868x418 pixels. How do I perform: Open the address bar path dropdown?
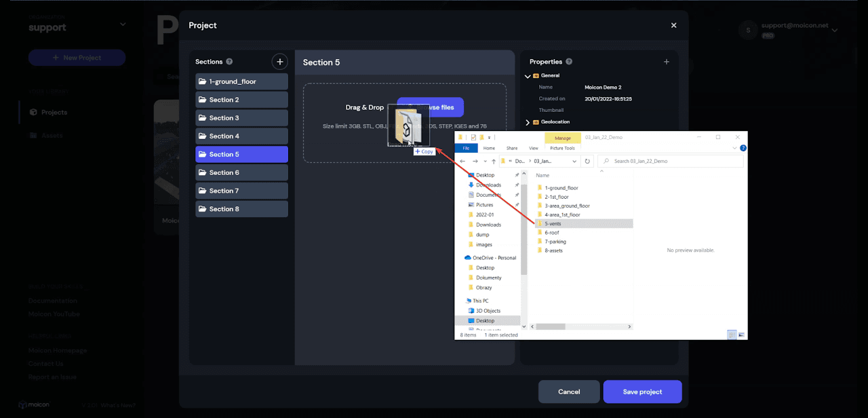(x=574, y=161)
